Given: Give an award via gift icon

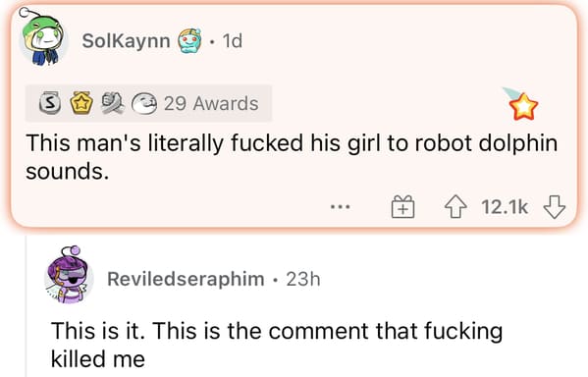Looking at the screenshot, I should pyautogui.click(x=402, y=207).
